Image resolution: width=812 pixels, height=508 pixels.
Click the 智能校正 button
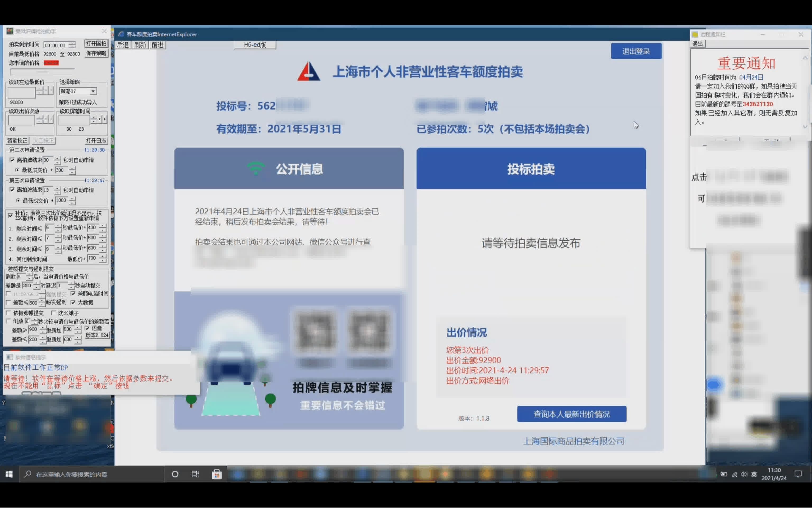[17, 140]
